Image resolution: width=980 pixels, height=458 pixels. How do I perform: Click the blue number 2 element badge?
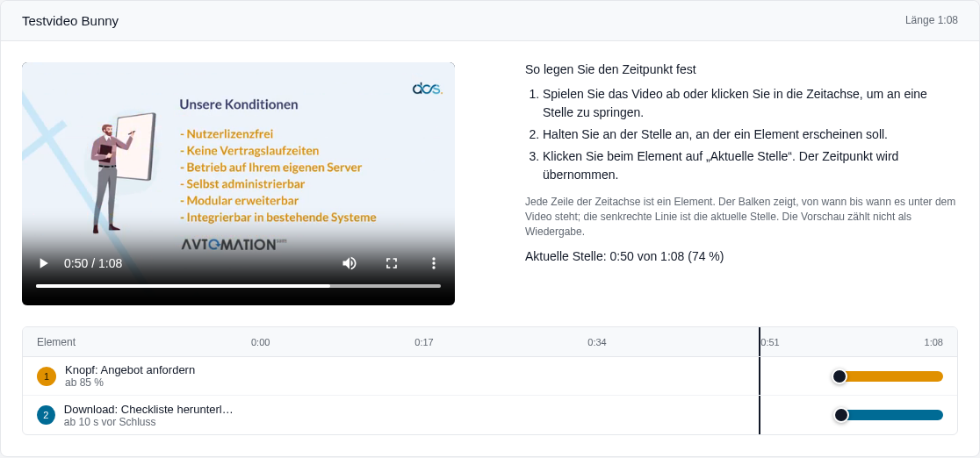tap(47, 415)
